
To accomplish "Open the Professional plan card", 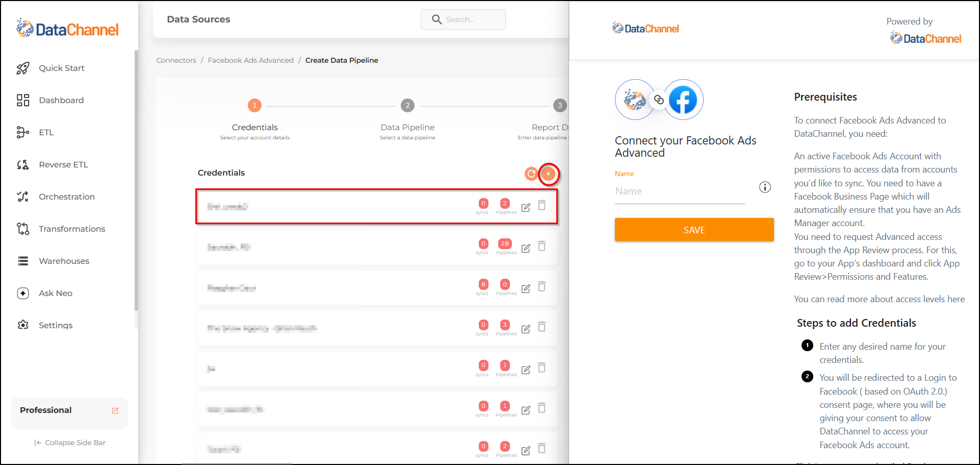I will 69,413.
